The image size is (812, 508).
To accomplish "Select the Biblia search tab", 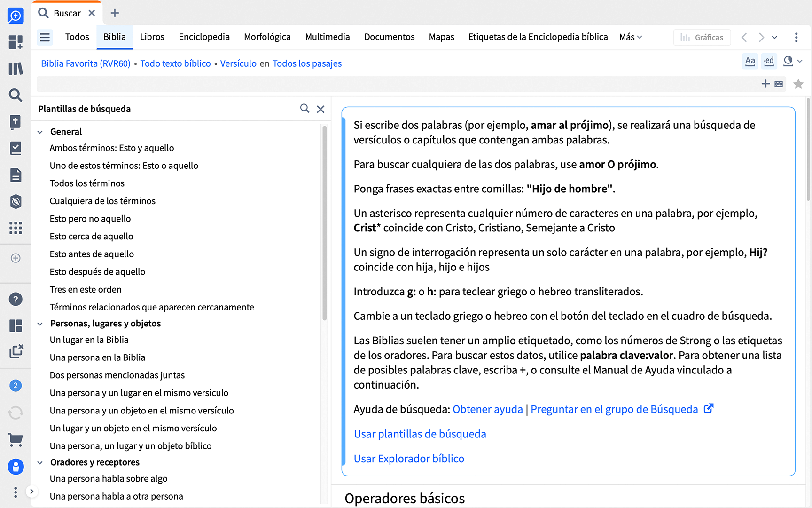I will [x=115, y=37].
